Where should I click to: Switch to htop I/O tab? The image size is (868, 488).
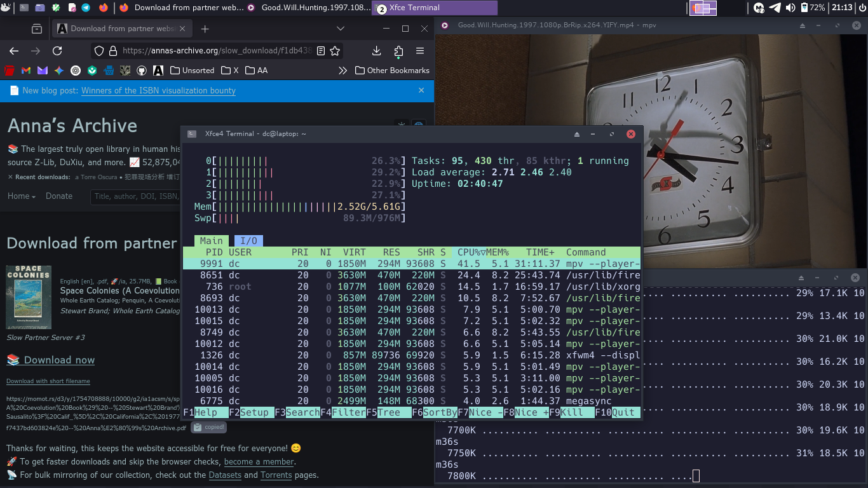click(x=248, y=241)
